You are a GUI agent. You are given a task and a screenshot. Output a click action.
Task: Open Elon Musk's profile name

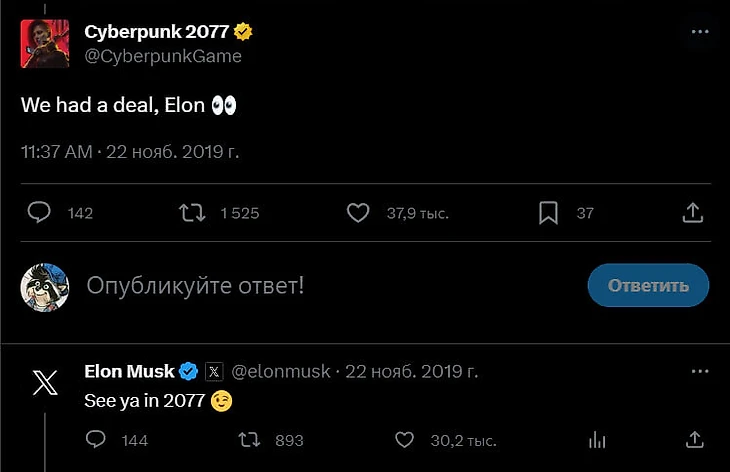(130, 371)
